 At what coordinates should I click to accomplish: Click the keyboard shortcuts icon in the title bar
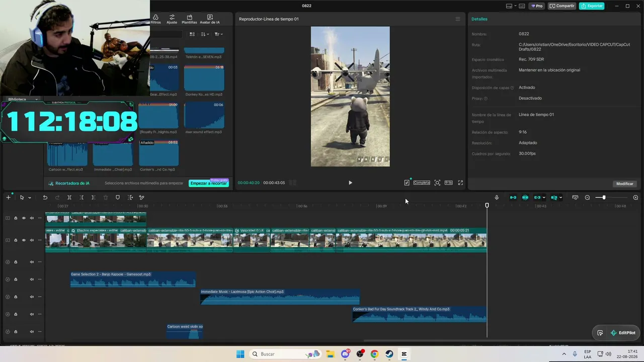522,6
